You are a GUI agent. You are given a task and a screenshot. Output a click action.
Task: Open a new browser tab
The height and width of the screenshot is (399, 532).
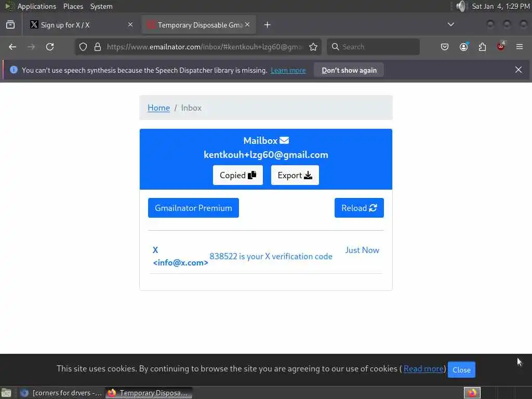coord(268,25)
